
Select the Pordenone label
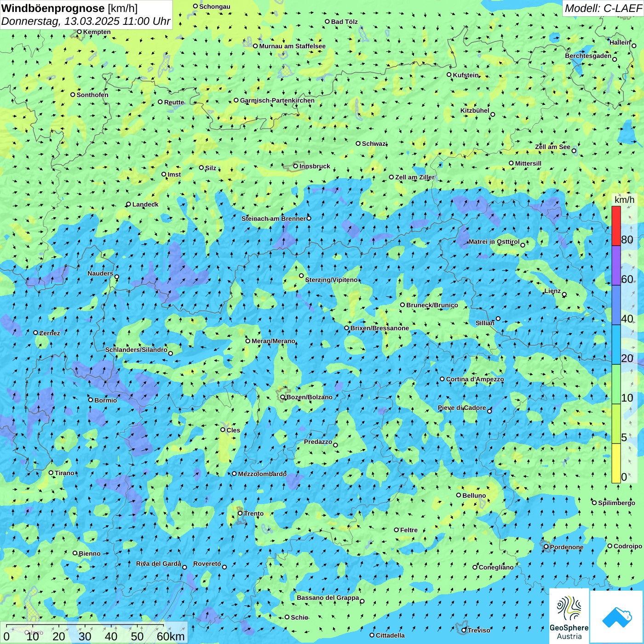tap(567, 547)
